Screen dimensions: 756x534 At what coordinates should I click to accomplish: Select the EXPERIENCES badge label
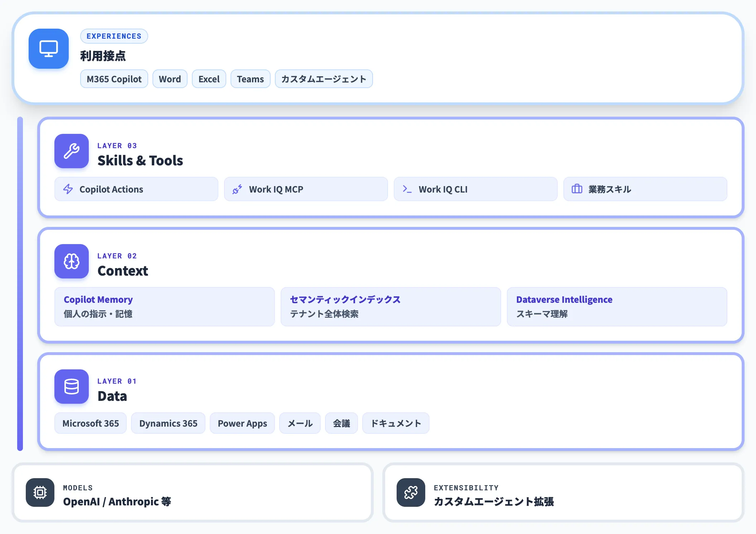(114, 36)
